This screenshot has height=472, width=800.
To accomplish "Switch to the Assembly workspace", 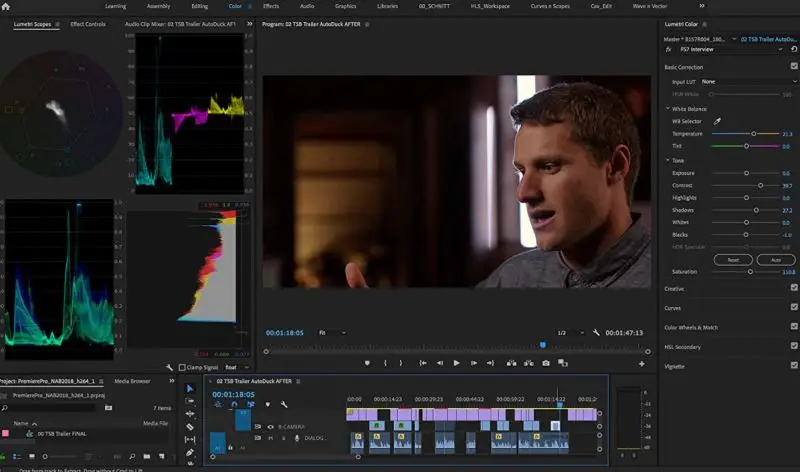I will pos(159,6).
